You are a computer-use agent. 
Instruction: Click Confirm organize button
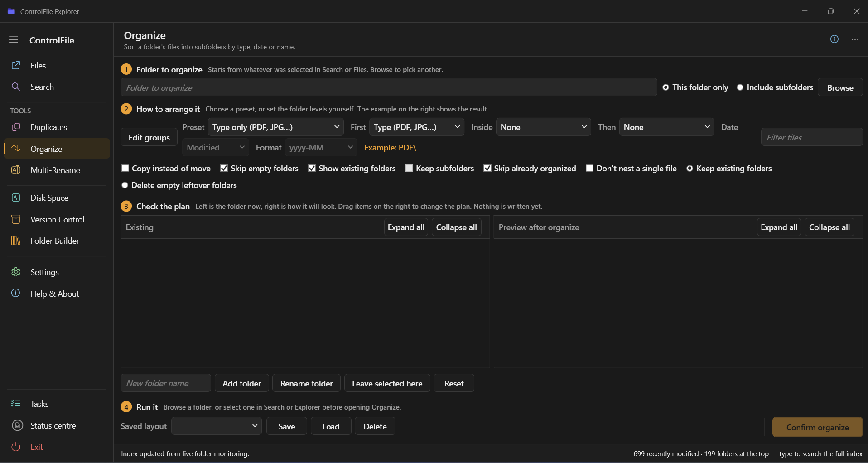pos(817,427)
